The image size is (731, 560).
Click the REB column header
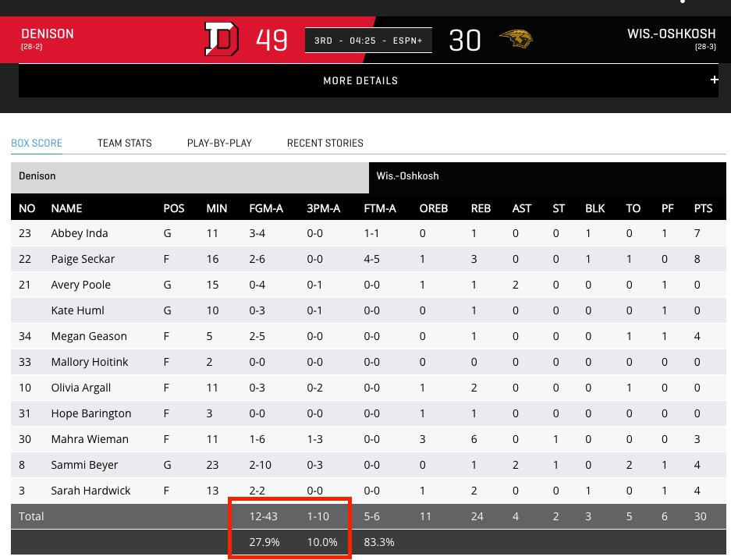tap(481, 208)
